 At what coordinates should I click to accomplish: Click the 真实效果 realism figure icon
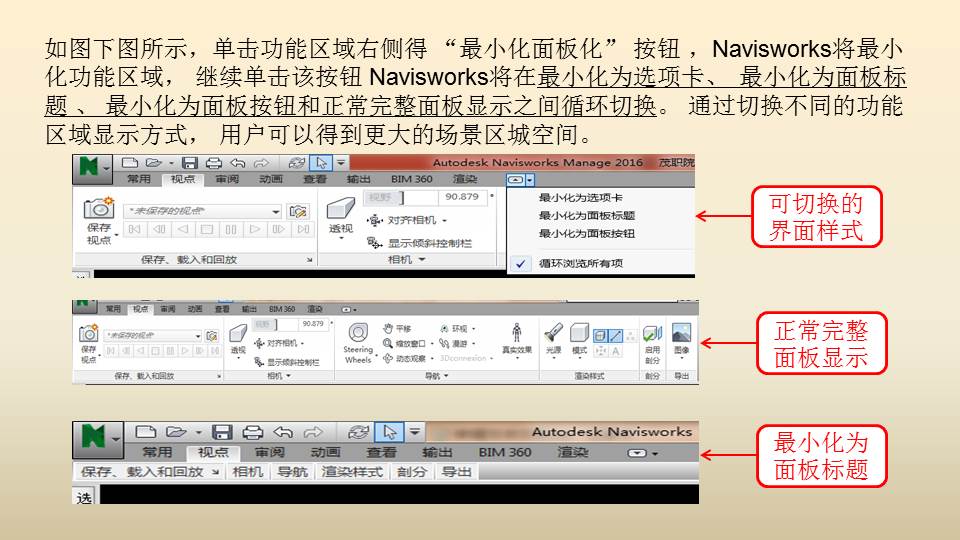[x=517, y=332]
